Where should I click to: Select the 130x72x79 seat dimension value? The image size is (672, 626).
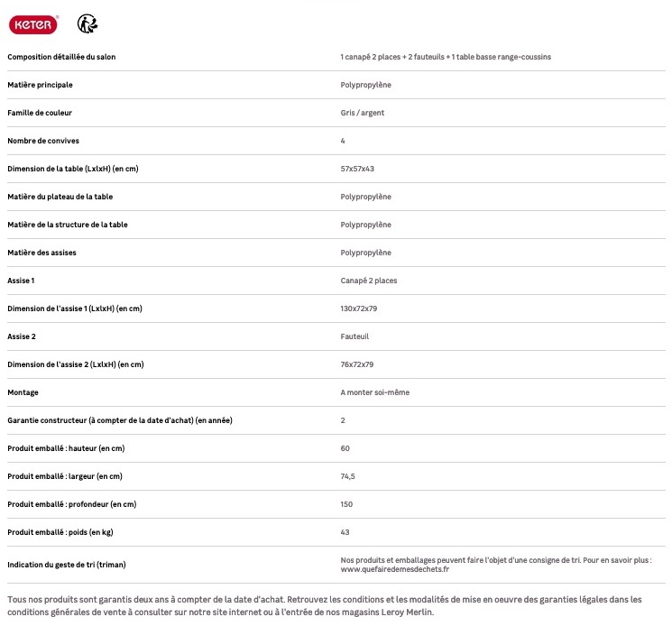pyautogui.click(x=359, y=308)
